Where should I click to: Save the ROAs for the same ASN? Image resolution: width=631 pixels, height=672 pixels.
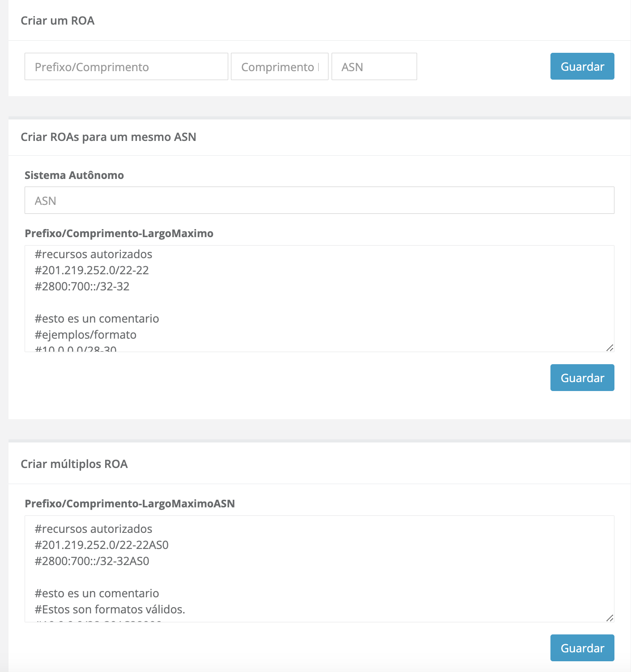[582, 378]
